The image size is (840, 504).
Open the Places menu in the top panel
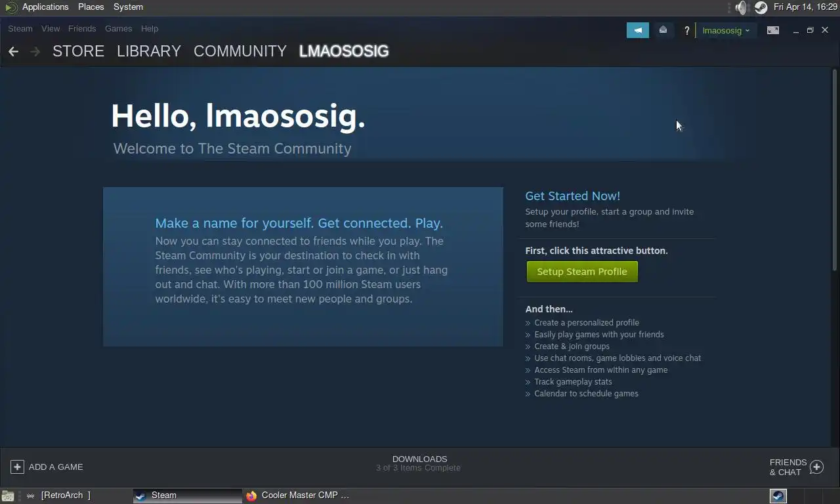pos(91,7)
